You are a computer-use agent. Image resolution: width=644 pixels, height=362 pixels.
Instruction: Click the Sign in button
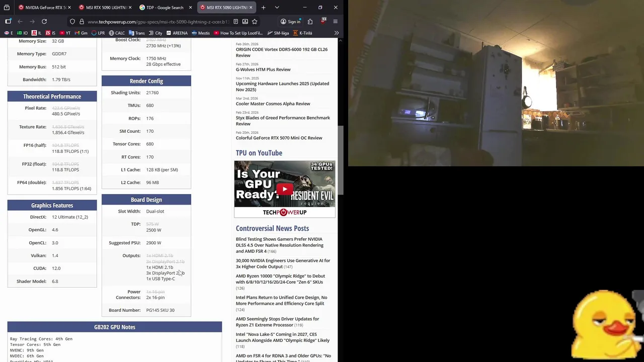[290, 22]
